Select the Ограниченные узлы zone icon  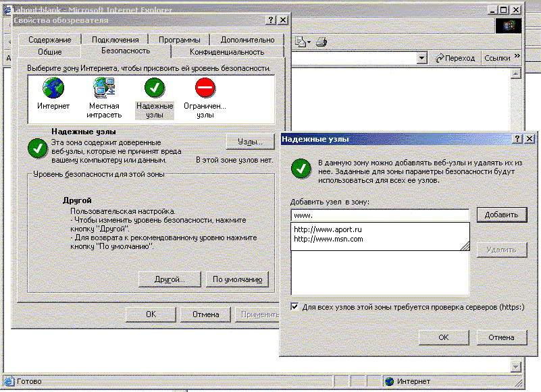click(x=205, y=88)
